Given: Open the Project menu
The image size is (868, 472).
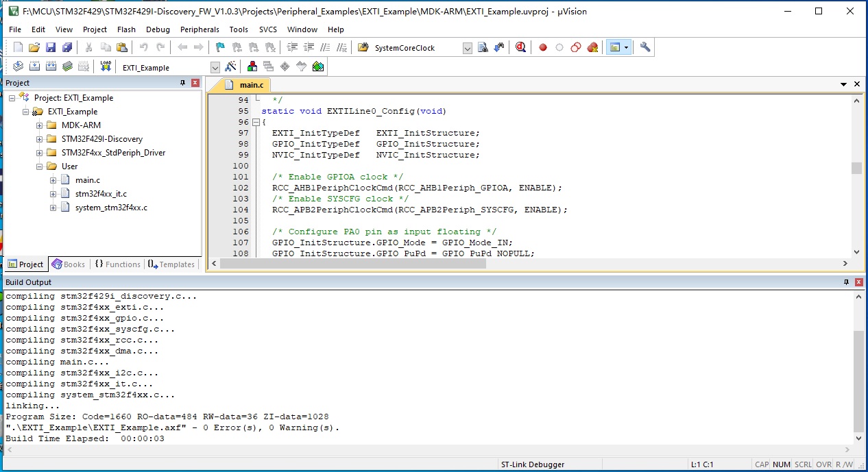Looking at the screenshot, I should [x=95, y=29].
